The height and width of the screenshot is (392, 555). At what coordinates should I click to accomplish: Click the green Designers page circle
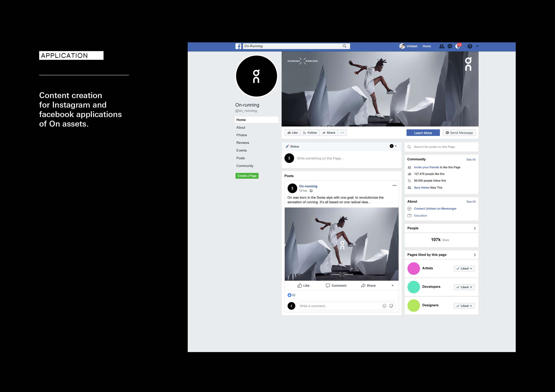pos(414,306)
